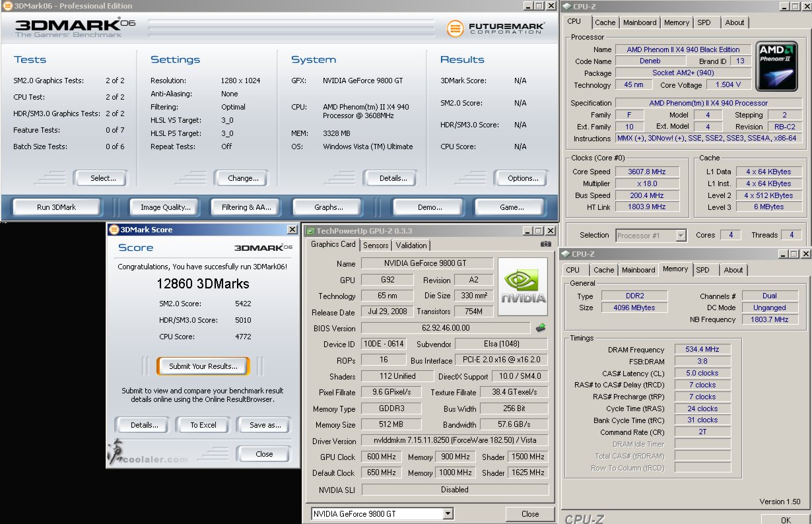Open Memory tab in upper CPU-Z window
This screenshot has width=812, height=524.
677,22
